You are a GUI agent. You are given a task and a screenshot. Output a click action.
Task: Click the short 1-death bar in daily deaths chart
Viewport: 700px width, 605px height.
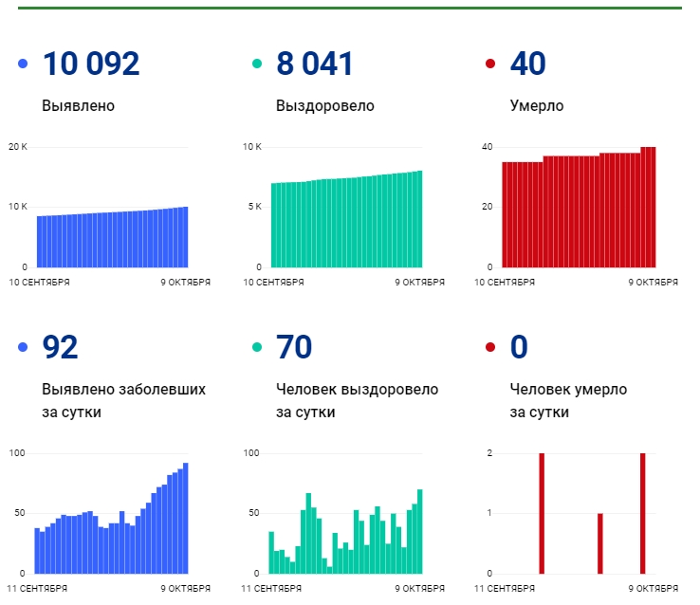pyautogui.click(x=600, y=543)
